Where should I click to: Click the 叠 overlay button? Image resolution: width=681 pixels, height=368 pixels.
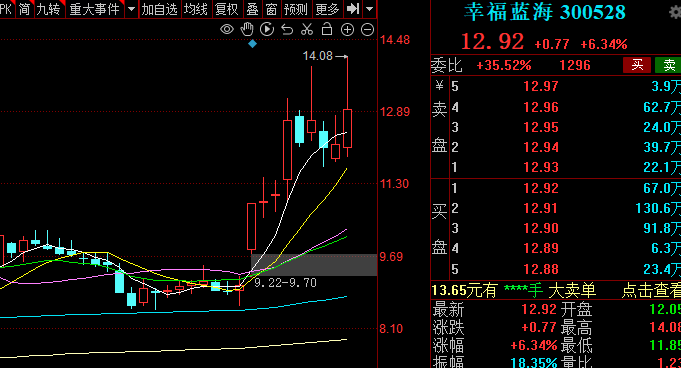click(252, 9)
